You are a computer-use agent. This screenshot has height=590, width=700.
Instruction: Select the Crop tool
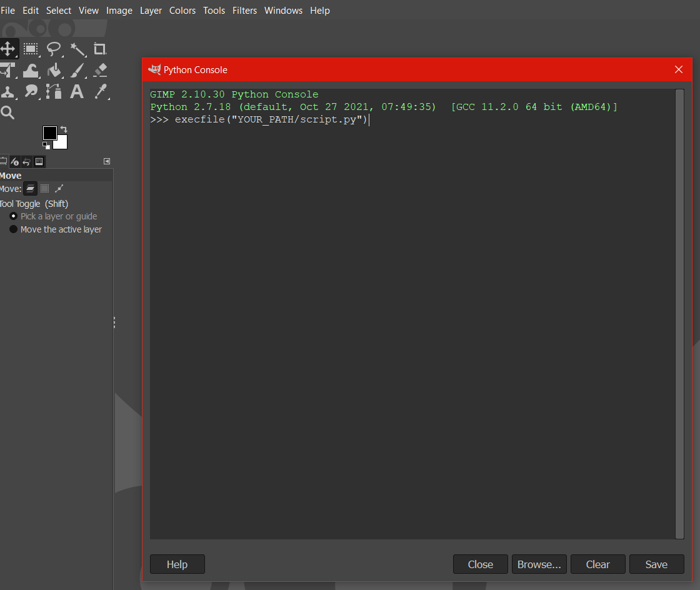tap(100, 49)
